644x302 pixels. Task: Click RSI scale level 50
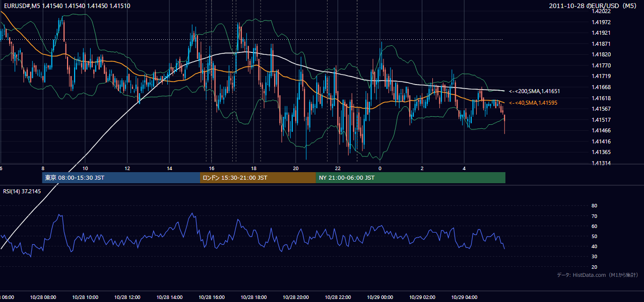[x=594, y=236]
